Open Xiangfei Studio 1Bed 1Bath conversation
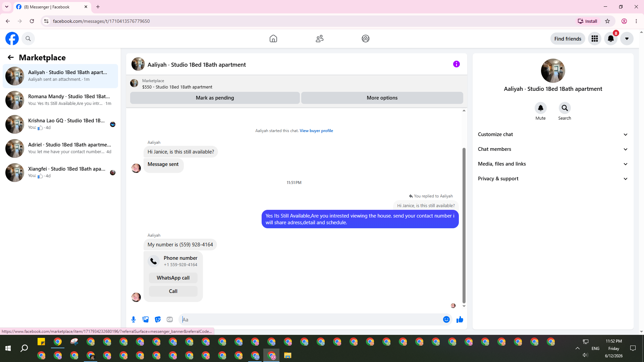The height and width of the screenshot is (362, 644). pos(60,173)
